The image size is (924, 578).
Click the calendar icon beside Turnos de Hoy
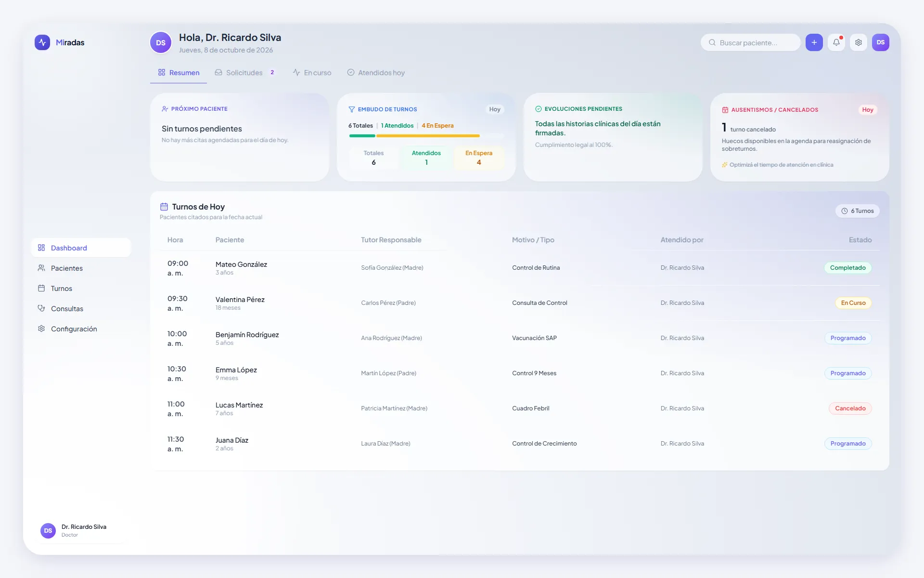(x=164, y=207)
